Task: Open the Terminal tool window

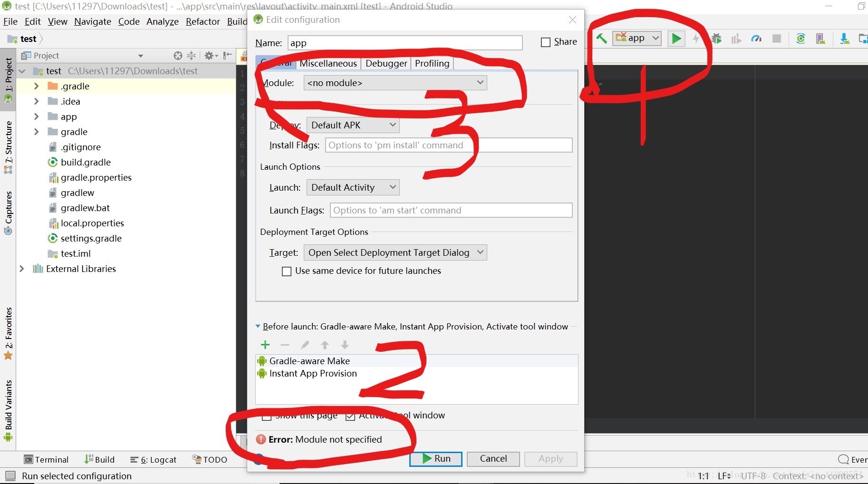Action: click(x=47, y=460)
